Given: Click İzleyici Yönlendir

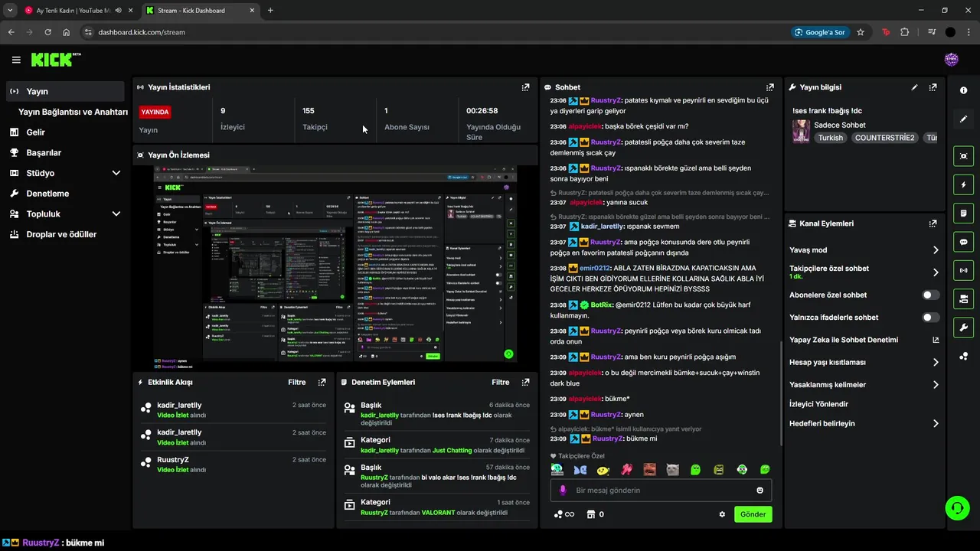Looking at the screenshot, I should coord(818,404).
